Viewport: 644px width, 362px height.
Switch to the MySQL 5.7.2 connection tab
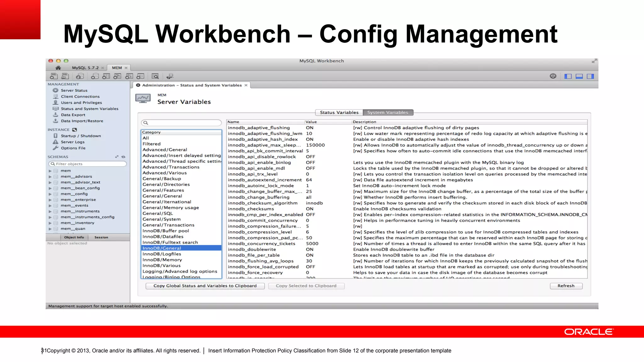coord(85,68)
